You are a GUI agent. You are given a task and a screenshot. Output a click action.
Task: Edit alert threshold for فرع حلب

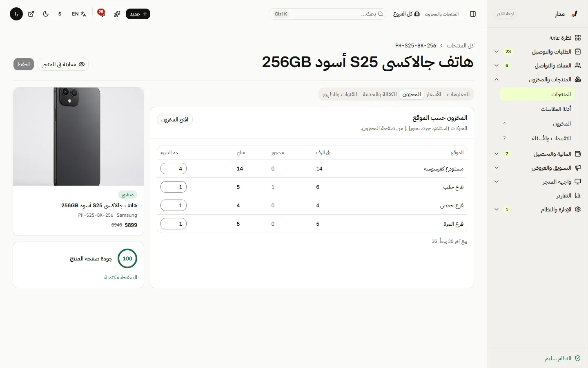[x=174, y=187]
